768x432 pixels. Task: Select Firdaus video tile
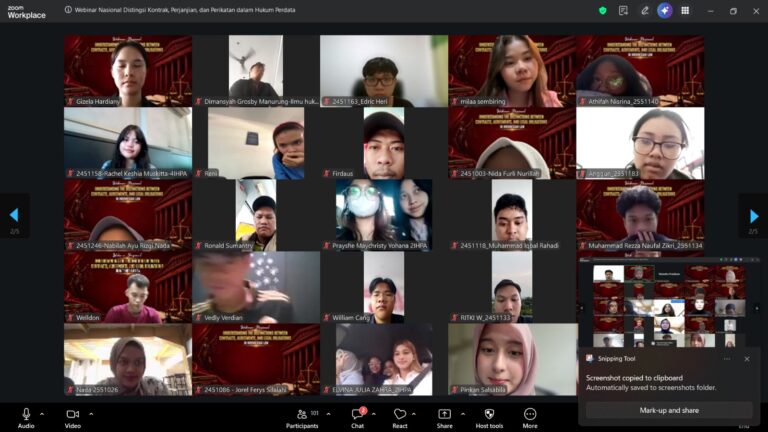[384, 143]
